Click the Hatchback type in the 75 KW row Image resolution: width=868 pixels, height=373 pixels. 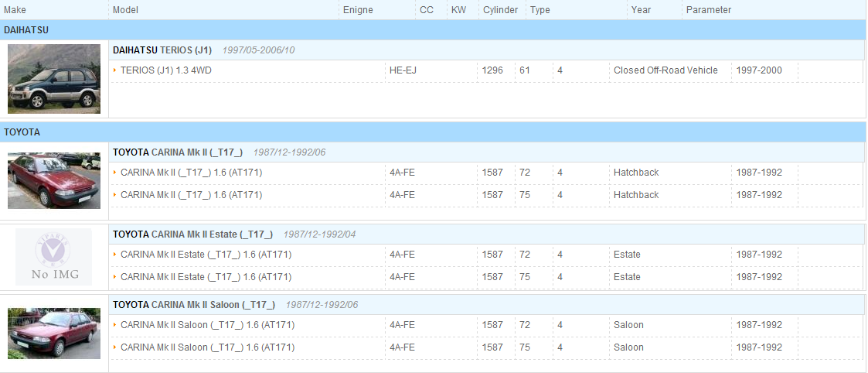(636, 194)
